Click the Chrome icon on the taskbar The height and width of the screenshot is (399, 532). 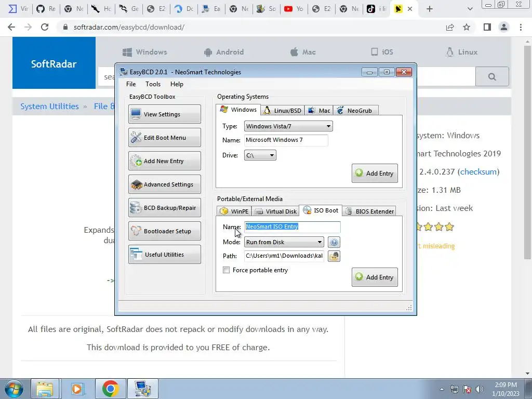[110, 389]
